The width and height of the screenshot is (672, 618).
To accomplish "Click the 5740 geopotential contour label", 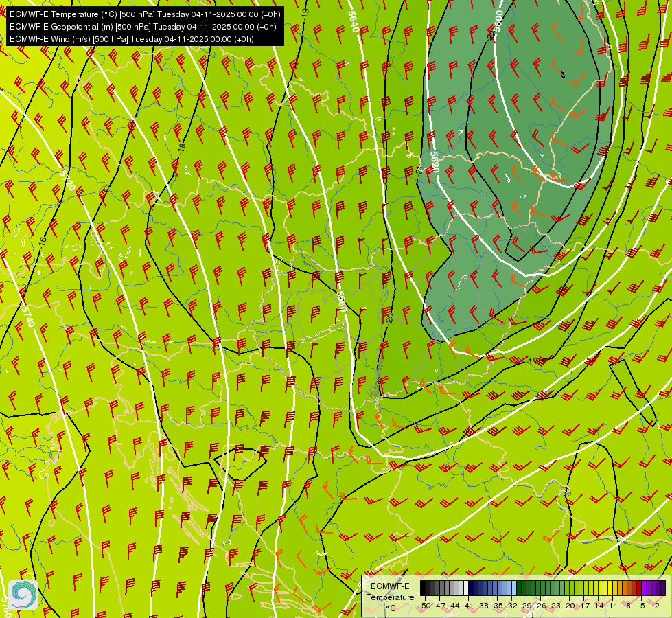I will [27, 317].
